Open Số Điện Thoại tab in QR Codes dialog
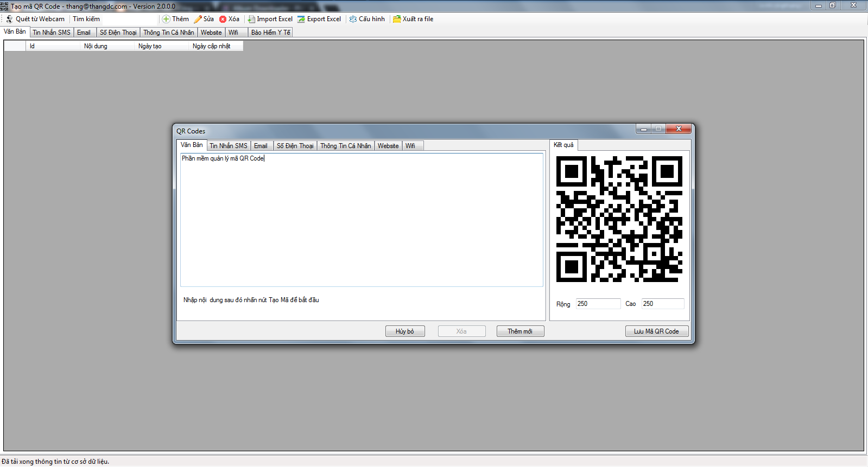This screenshot has width=868, height=467. [295, 146]
